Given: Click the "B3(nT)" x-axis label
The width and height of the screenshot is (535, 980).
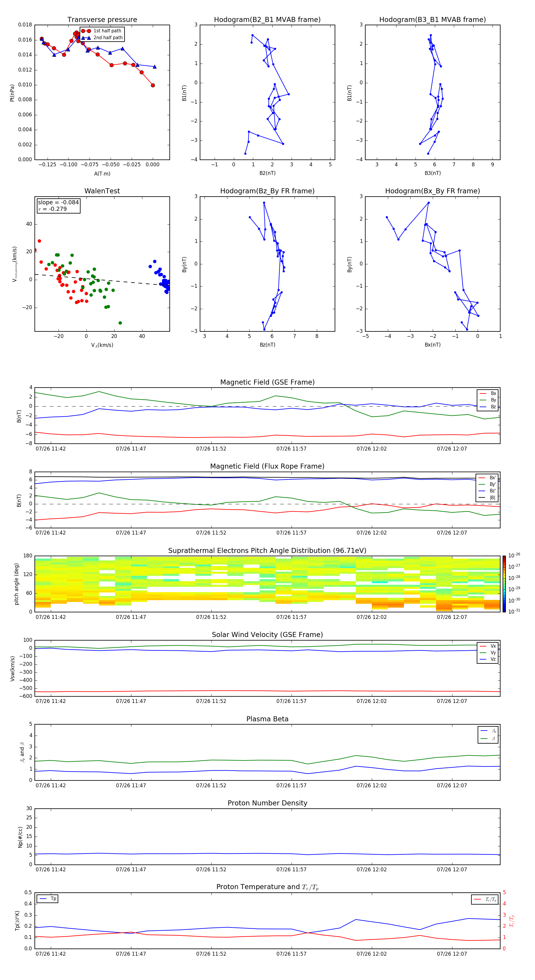Looking at the screenshot, I should [432, 173].
